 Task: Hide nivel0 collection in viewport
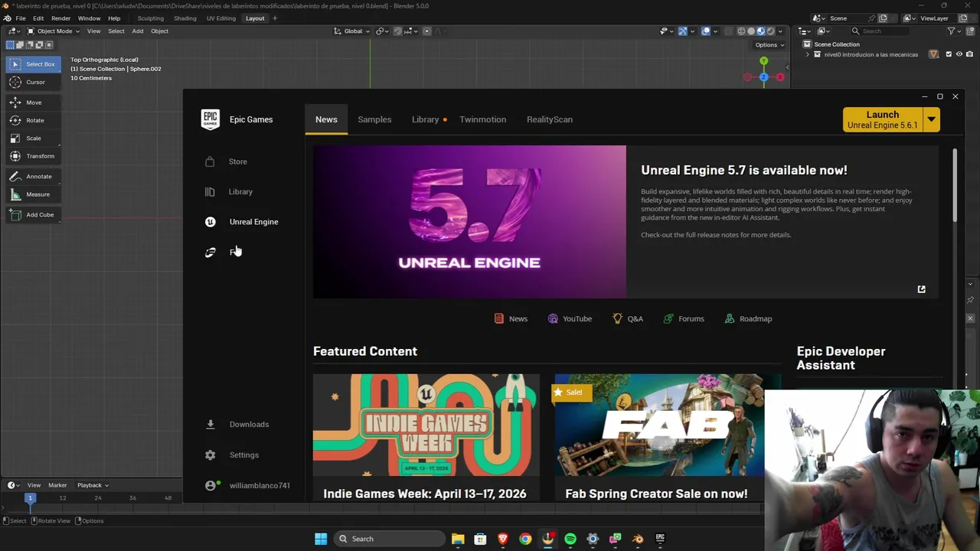click(x=959, y=54)
